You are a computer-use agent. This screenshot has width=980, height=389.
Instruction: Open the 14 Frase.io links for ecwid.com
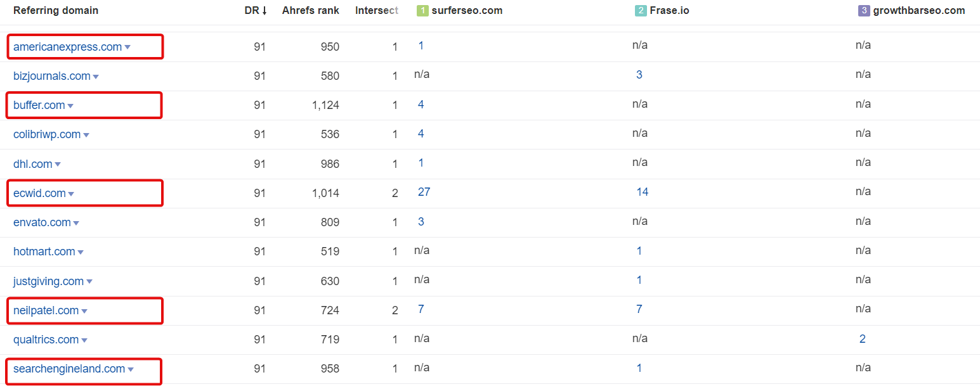tap(643, 192)
